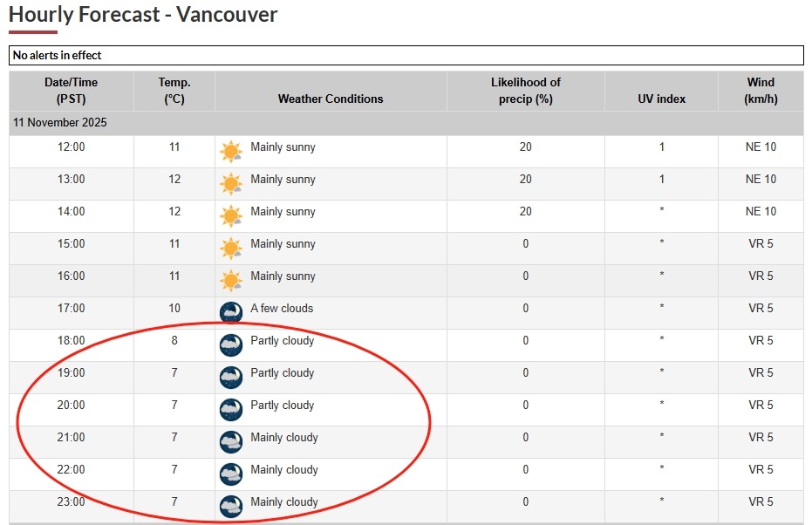Click the 22:00 'Mainly cloudy' text
Viewport: 812px width, 525px height.
pyautogui.click(x=284, y=470)
